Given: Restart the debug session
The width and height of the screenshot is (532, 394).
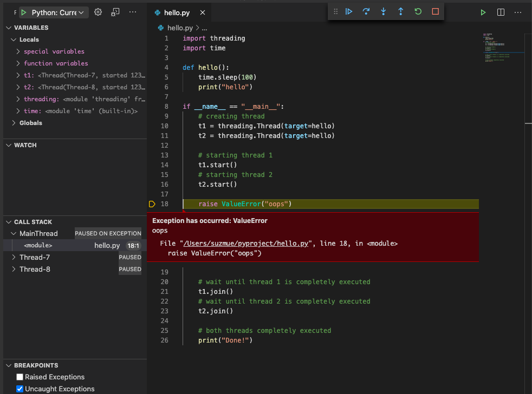Looking at the screenshot, I should coord(418,11).
